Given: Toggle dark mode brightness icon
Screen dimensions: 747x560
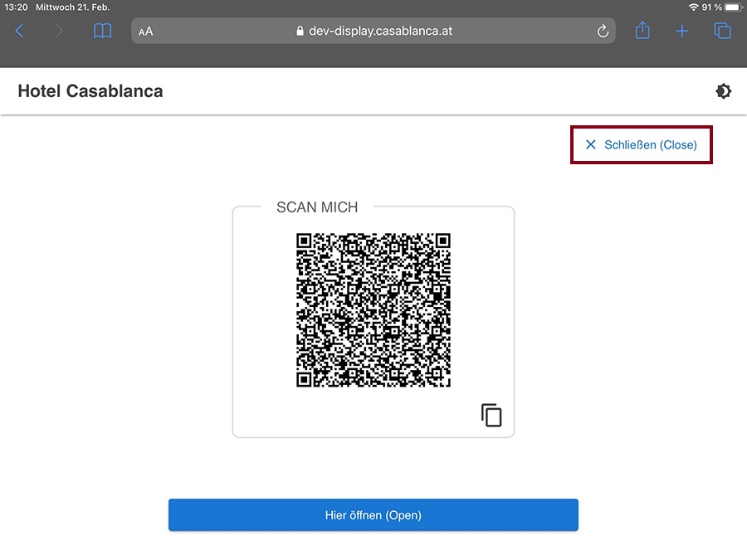Looking at the screenshot, I should pos(724,91).
